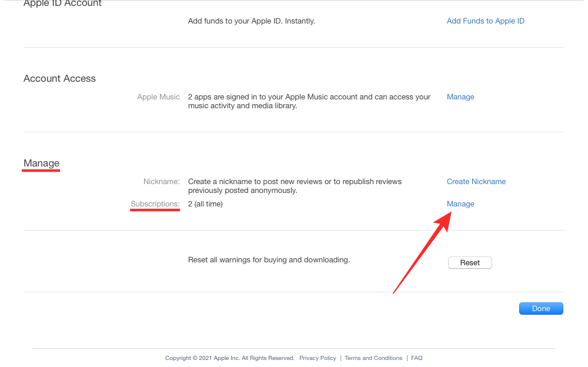This screenshot has height=367, width=588.
Task: Open Manage link for Apple Music access
Action: pos(460,97)
